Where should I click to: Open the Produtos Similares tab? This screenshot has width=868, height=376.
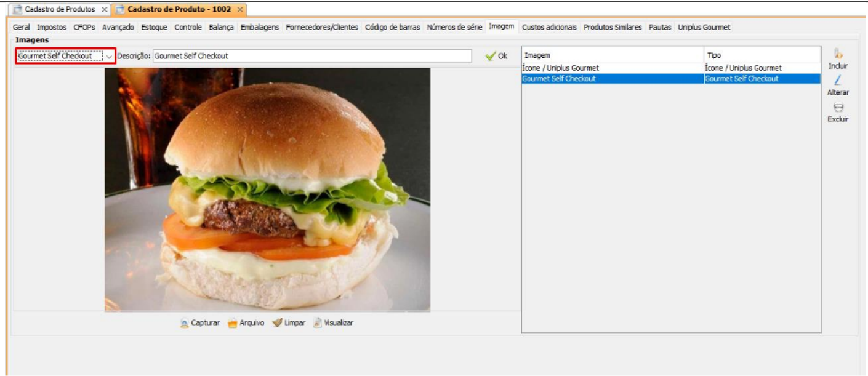(613, 28)
